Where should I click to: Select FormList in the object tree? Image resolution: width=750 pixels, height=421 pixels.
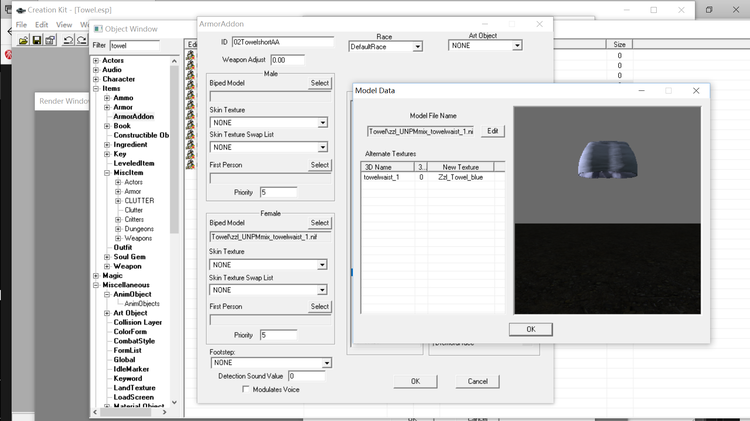(x=127, y=351)
